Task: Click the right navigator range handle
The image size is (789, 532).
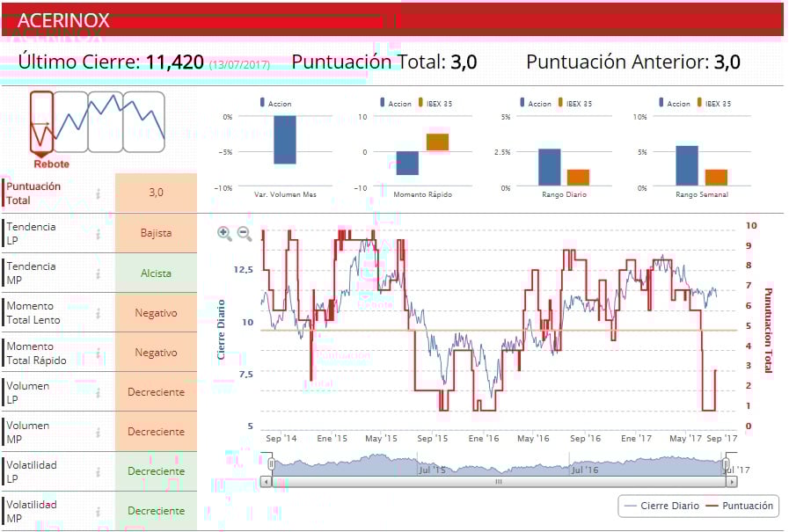Action: point(726,463)
